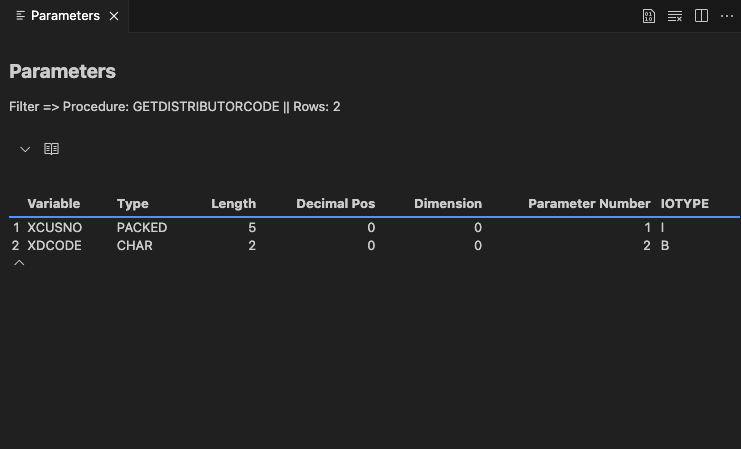This screenshot has height=449, width=741.
Task: Sort by the Type column header
Action: 132,203
